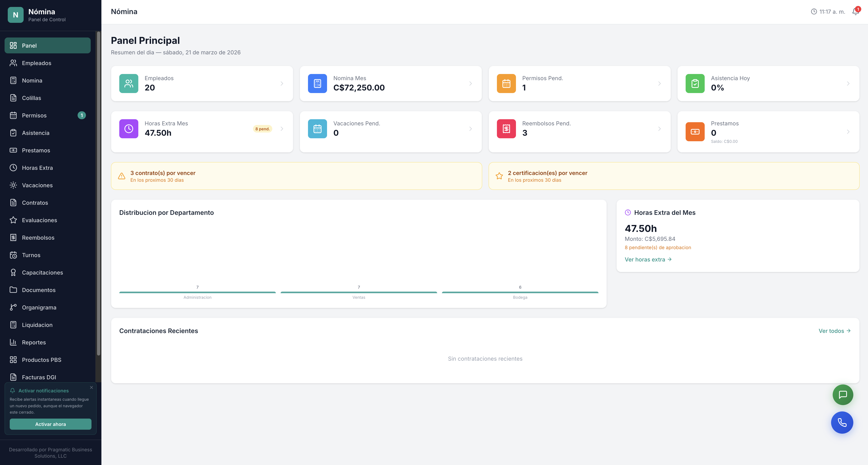Click the green Asistencia Hoy clipboard icon
868x465 pixels.
pos(695,84)
